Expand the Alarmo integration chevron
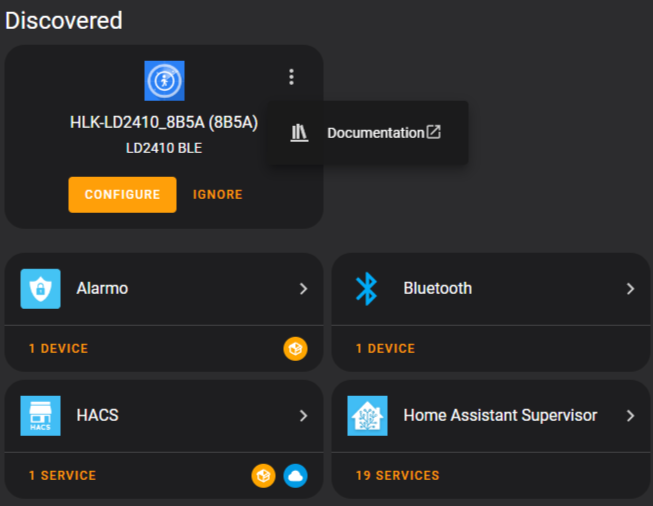The image size is (653, 506). pos(304,289)
